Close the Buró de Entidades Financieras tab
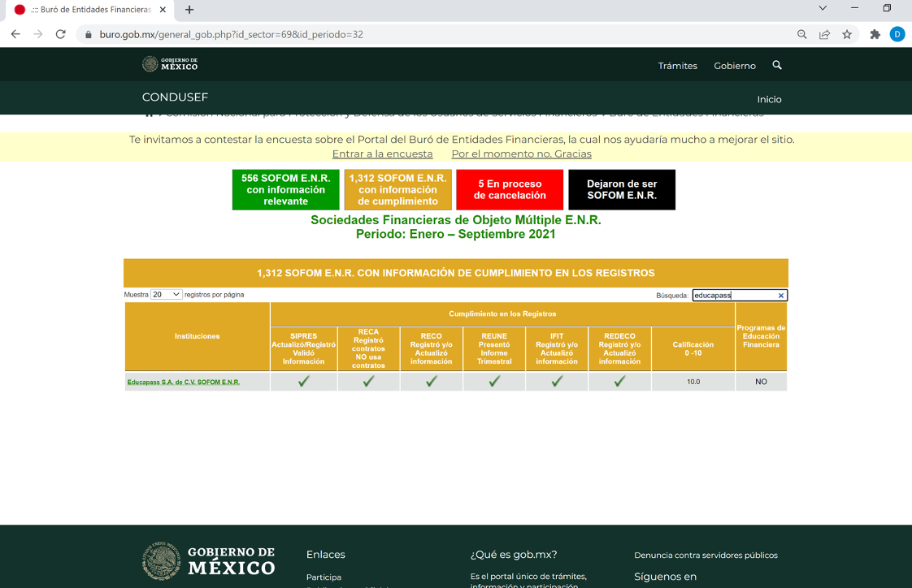This screenshot has width=912, height=588. click(x=163, y=10)
